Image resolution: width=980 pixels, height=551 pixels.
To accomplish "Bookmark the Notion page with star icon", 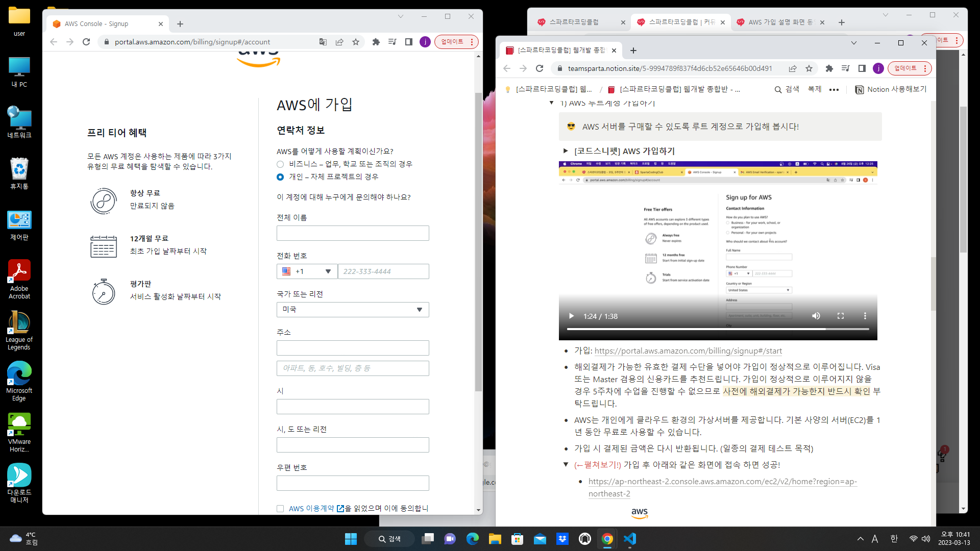I will coord(809,68).
